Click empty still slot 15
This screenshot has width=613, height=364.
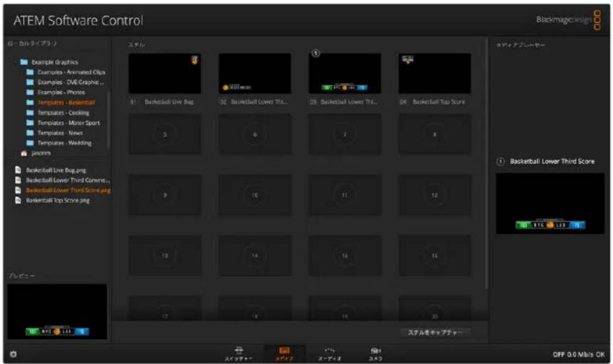coord(345,256)
